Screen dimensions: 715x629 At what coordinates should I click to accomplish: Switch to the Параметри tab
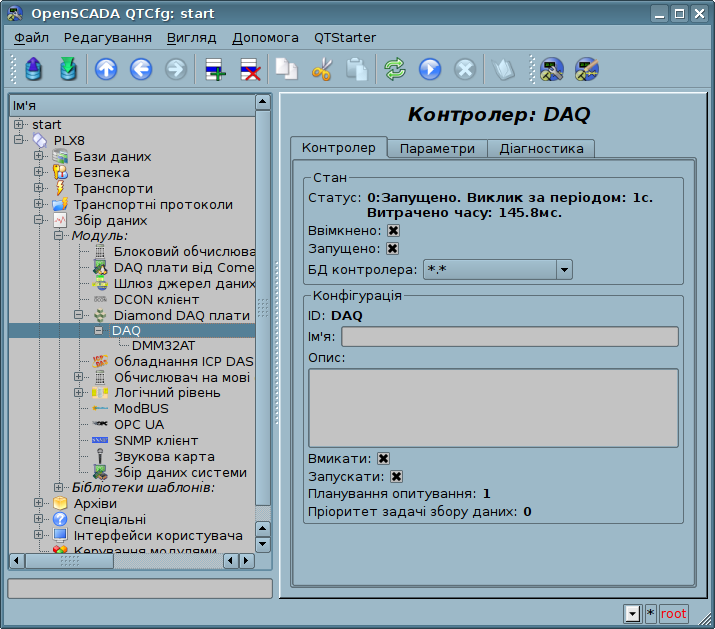pyautogui.click(x=437, y=148)
